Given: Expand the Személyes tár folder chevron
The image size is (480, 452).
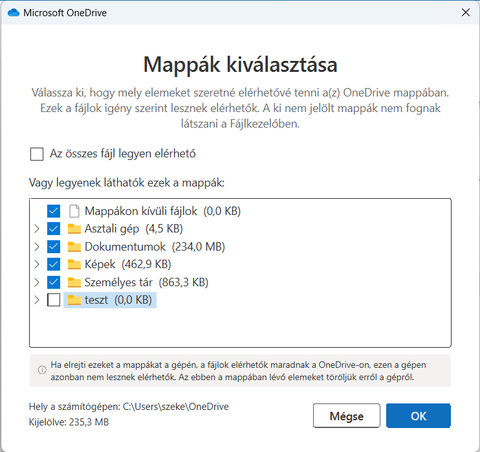Looking at the screenshot, I should click(x=37, y=282).
